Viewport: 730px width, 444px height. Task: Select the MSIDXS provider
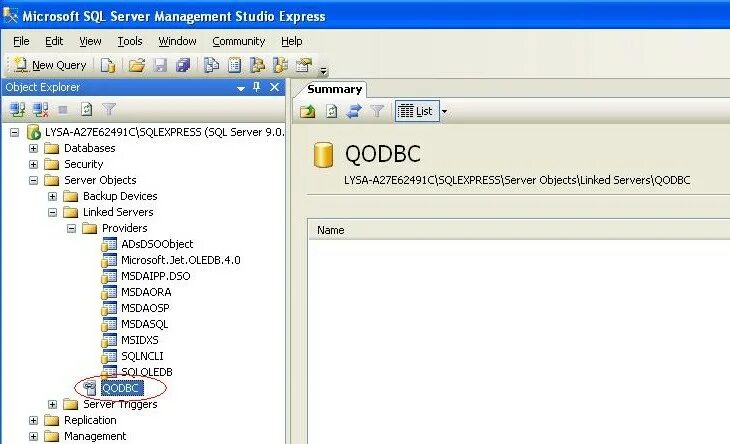[x=140, y=340]
